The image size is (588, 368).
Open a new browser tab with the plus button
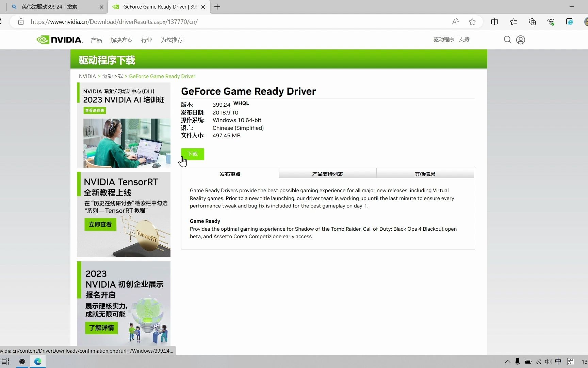217,7
